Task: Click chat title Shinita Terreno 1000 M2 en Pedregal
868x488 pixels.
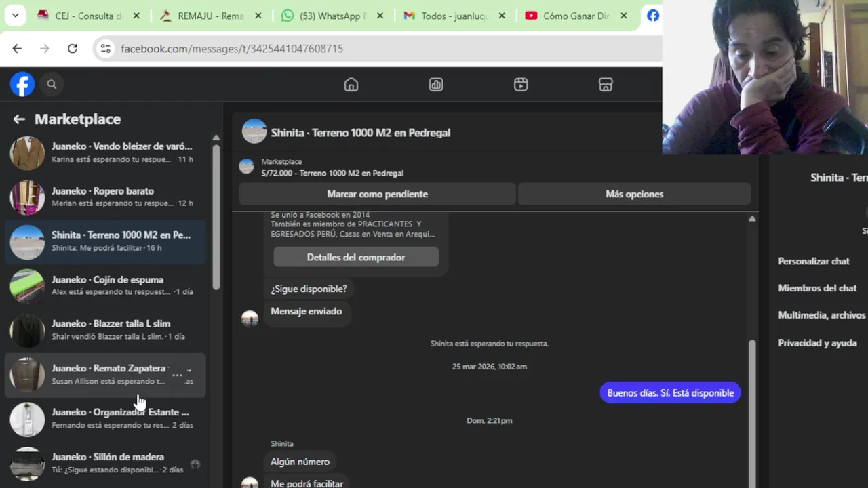Action: pos(361,133)
